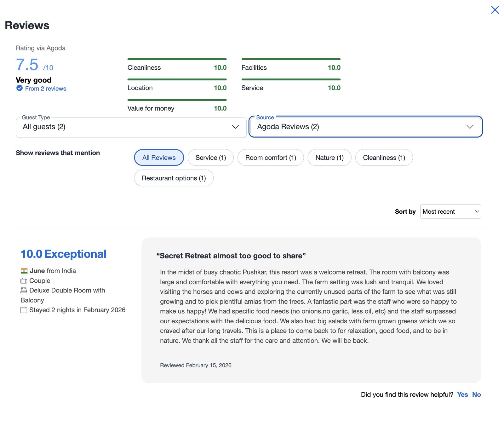Screen dimensions: 504x421
Task: Open the Agoda Reviews (2) source dropdown
Action: click(x=366, y=127)
